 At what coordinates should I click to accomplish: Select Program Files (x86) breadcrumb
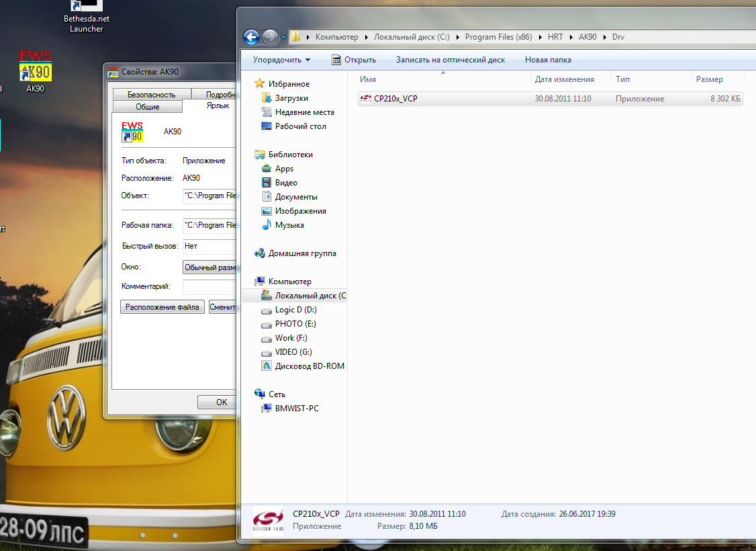(499, 37)
